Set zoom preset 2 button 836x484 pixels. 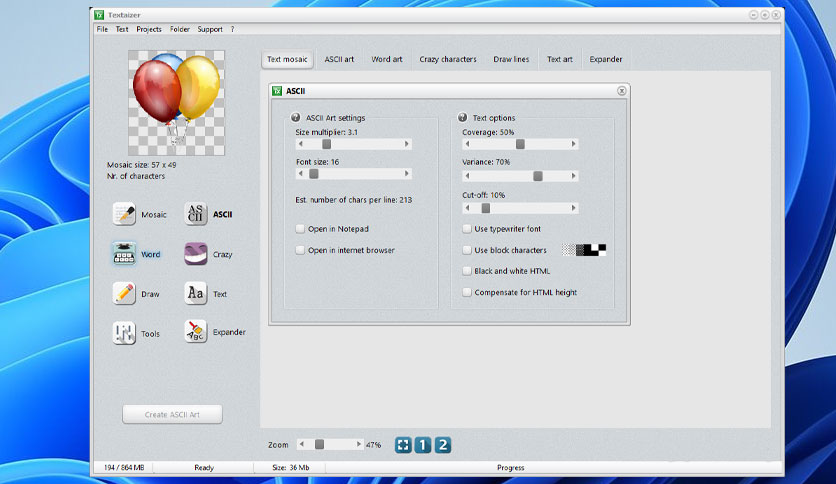point(443,445)
